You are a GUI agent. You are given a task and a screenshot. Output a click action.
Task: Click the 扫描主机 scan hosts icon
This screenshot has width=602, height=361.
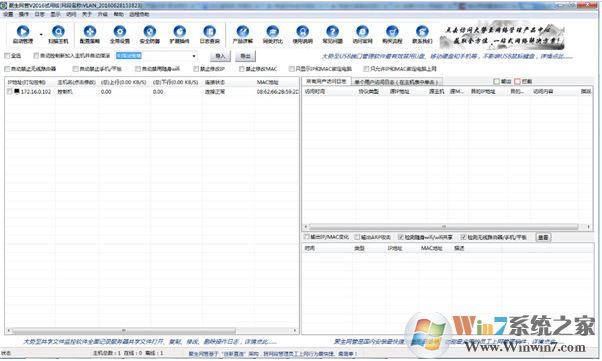pyautogui.click(x=58, y=31)
